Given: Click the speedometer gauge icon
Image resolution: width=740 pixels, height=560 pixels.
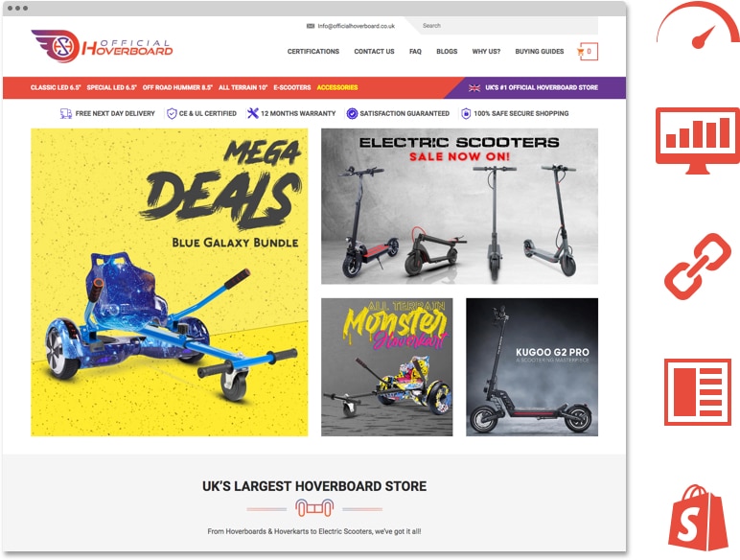Looking at the screenshot, I should point(698,25).
